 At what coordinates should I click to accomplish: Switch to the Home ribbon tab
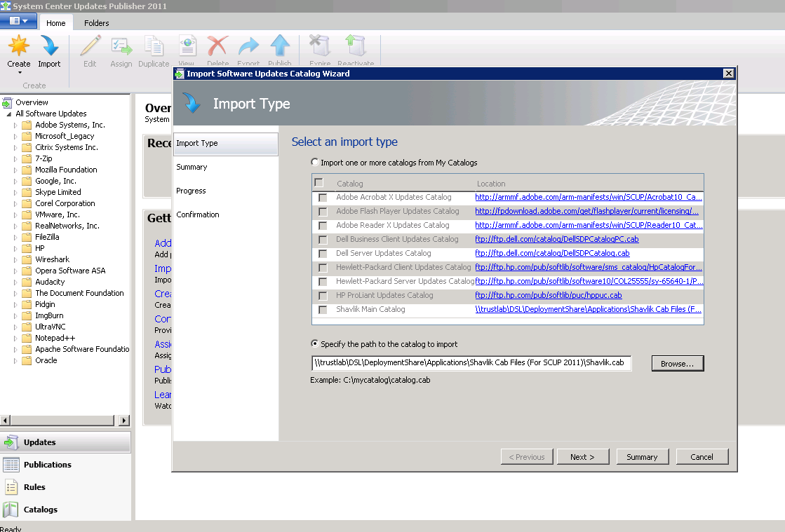point(55,23)
